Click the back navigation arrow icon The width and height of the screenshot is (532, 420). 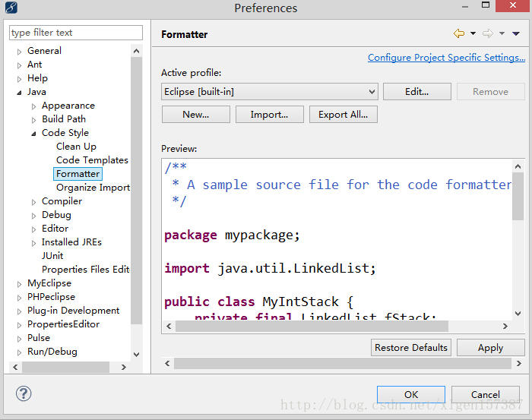click(x=458, y=34)
